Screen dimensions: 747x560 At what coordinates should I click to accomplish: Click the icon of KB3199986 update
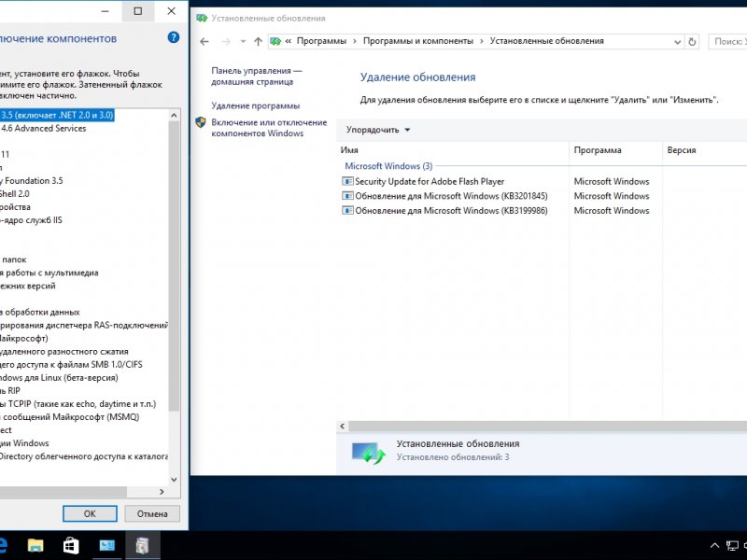point(347,210)
